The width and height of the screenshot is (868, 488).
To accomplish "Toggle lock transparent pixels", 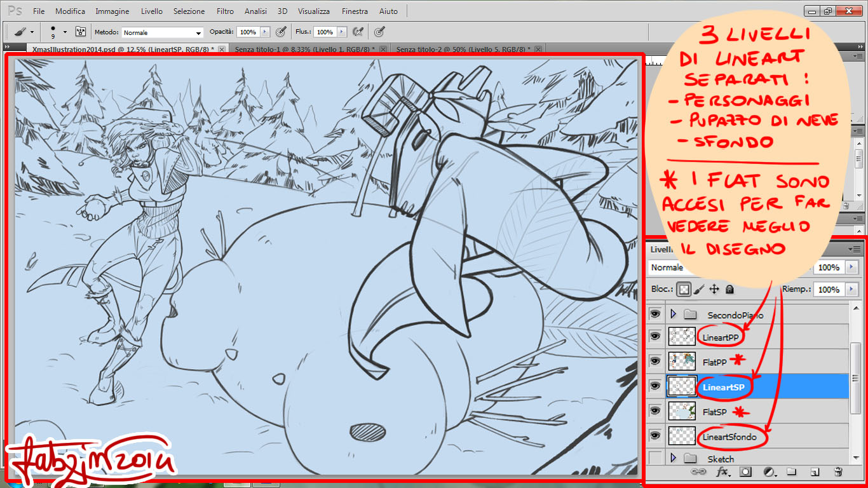I will click(683, 289).
